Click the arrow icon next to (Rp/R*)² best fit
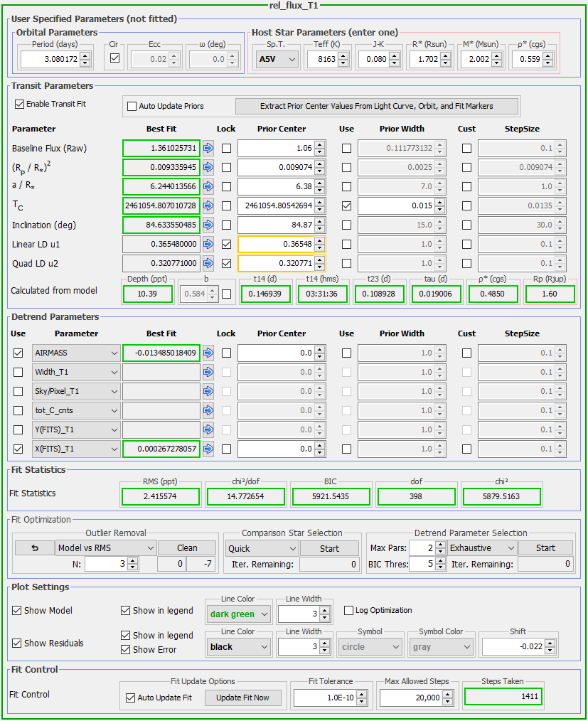This screenshot has width=588, height=721. (x=208, y=168)
